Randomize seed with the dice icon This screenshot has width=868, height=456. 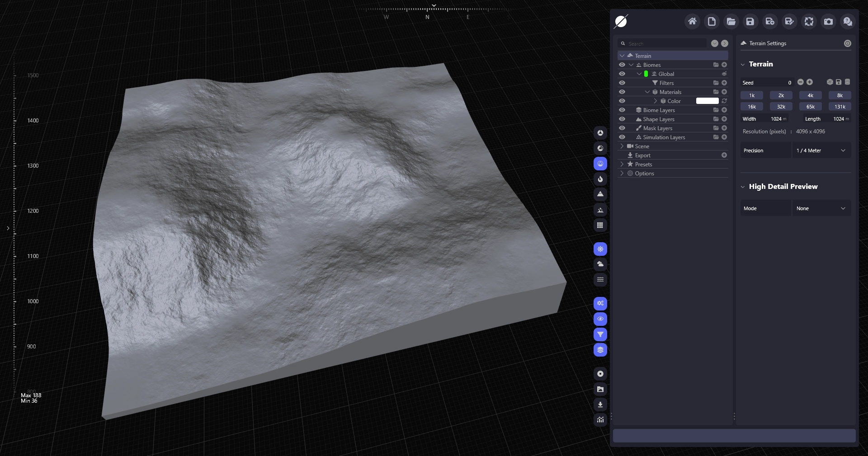pyautogui.click(x=830, y=82)
